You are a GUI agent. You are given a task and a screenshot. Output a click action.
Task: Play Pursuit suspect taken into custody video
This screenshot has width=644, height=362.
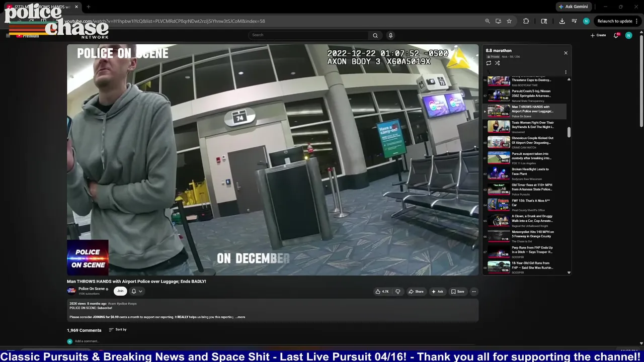525,158
